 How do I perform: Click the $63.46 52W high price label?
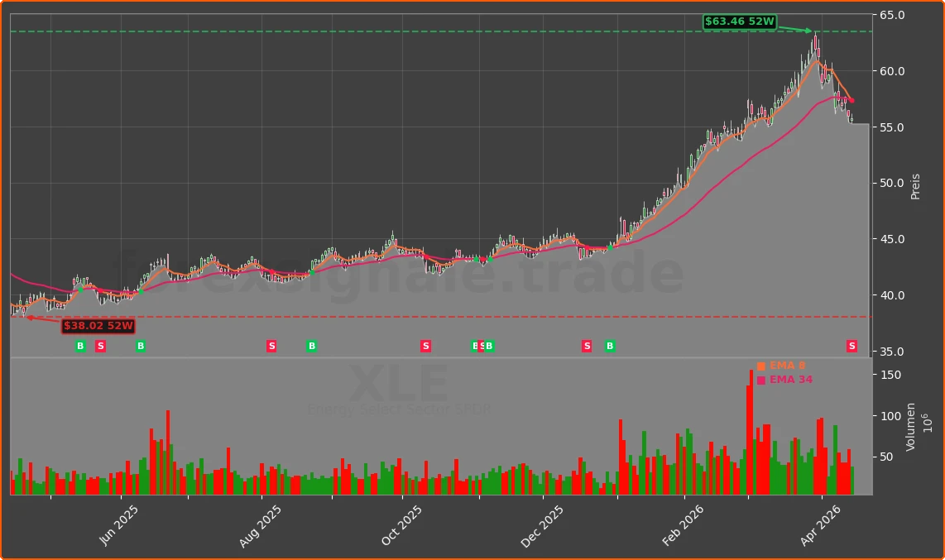(739, 22)
